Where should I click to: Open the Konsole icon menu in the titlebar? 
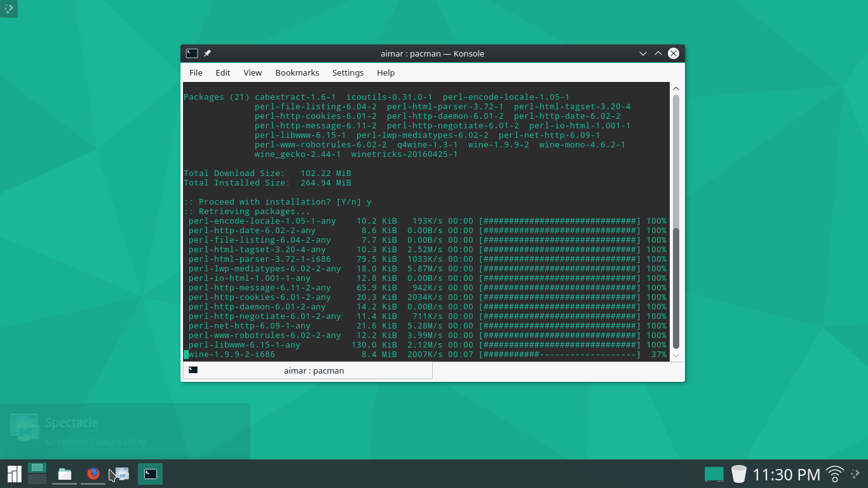(191, 53)
